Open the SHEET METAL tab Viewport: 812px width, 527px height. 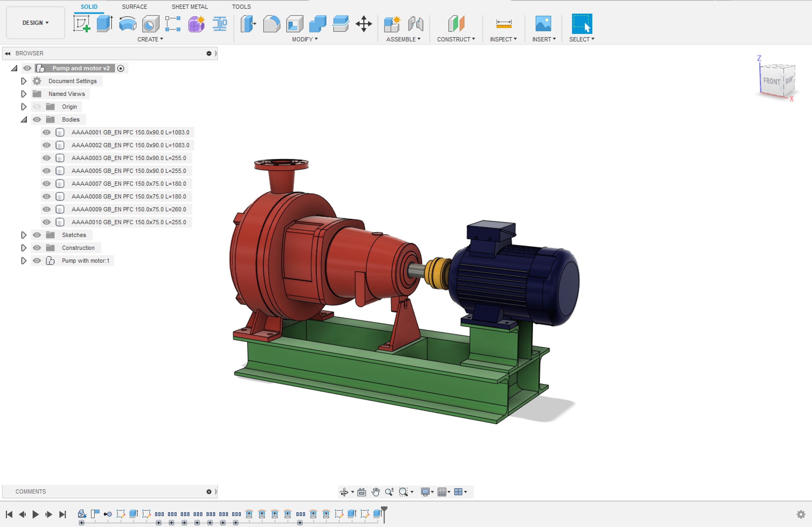click(190, 6)
